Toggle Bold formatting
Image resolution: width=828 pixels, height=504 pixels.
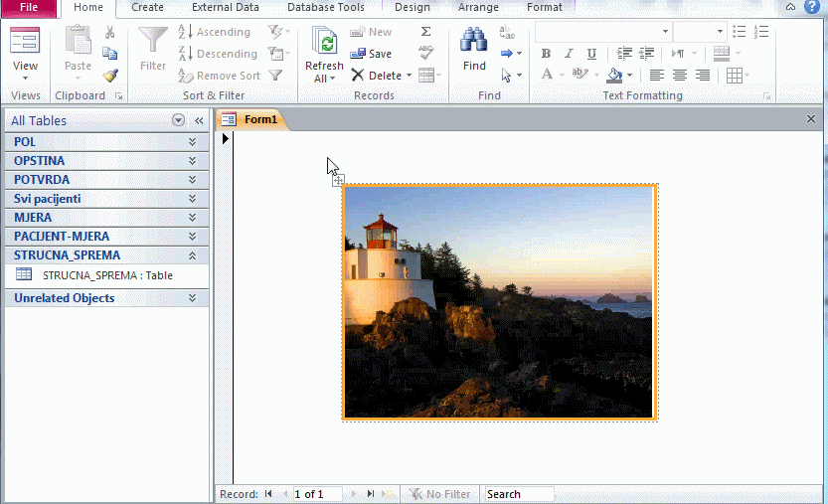click(x=546, y=54)
